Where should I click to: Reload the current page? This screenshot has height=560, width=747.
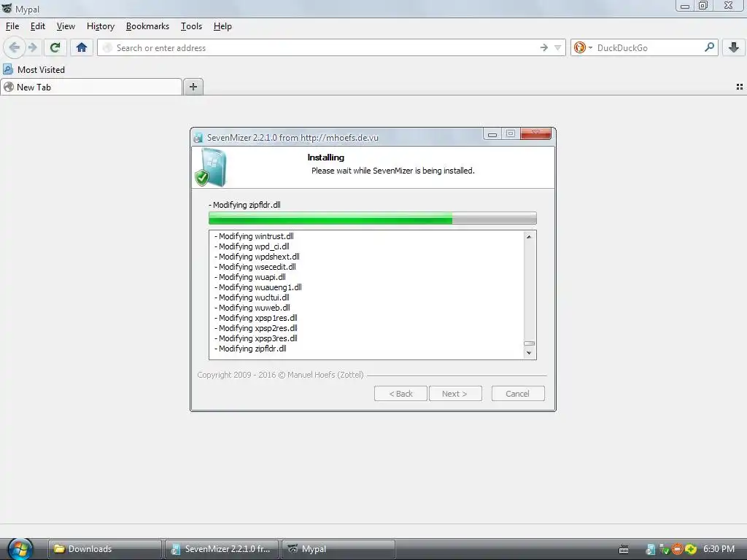[55, 47]
